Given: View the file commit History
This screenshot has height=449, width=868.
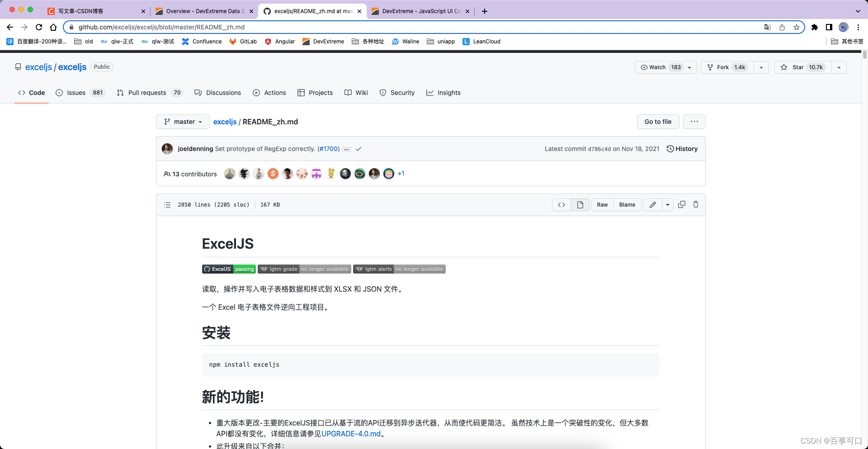Looking at the screenshot, I should point(682,149).
